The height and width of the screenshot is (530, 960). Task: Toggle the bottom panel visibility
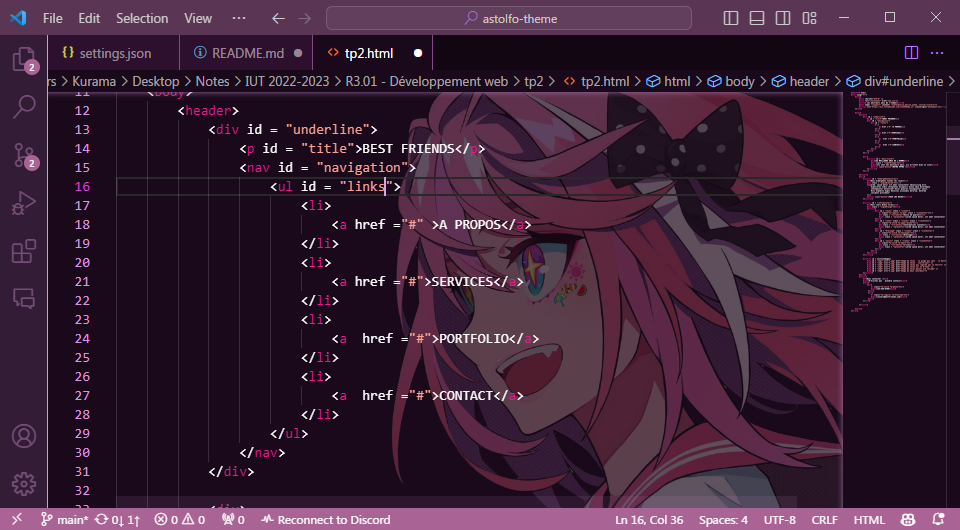click(757, 18)
